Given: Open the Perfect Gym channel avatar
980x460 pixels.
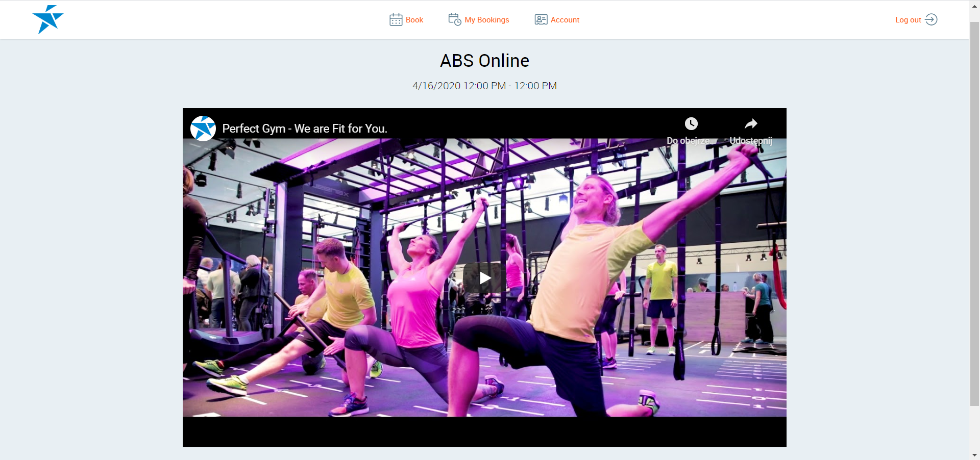Looking at the screenshot, I should click(203, 129).
